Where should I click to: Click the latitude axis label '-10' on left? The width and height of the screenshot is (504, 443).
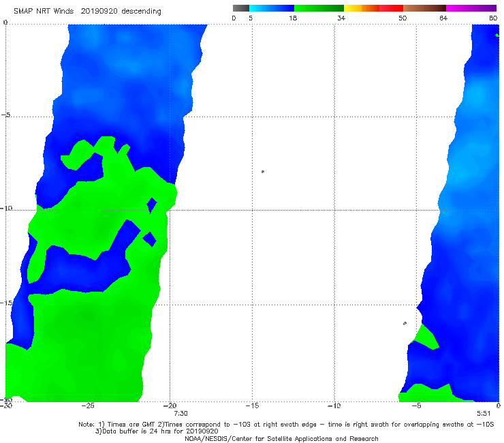[6, 208]
